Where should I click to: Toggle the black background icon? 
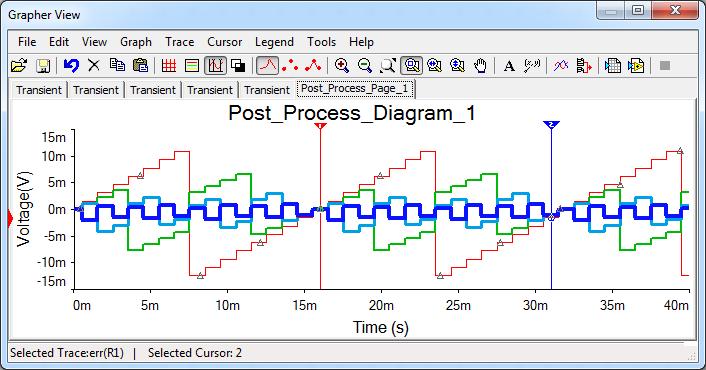238,66
